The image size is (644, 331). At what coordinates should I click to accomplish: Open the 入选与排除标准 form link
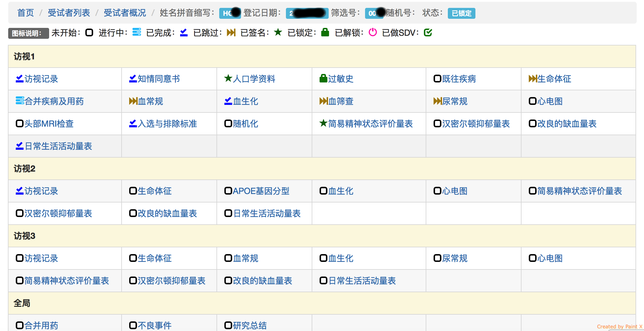[x=167, y=124]
